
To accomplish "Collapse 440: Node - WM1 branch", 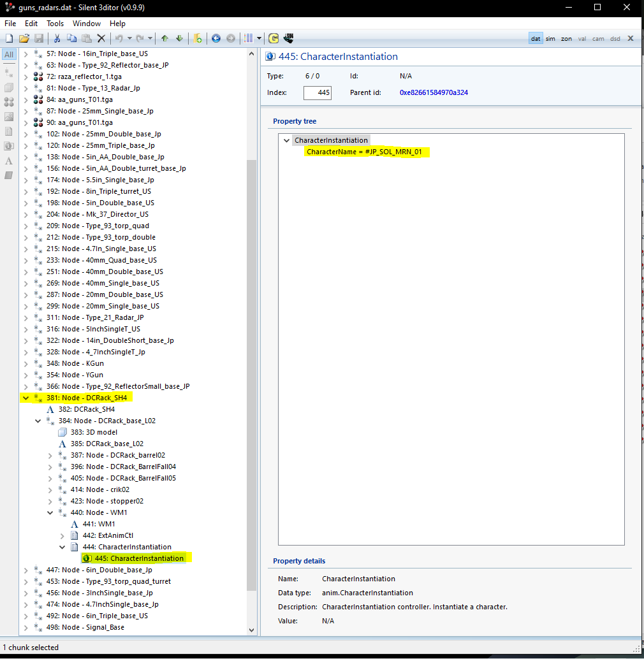I will click(50, 513).
